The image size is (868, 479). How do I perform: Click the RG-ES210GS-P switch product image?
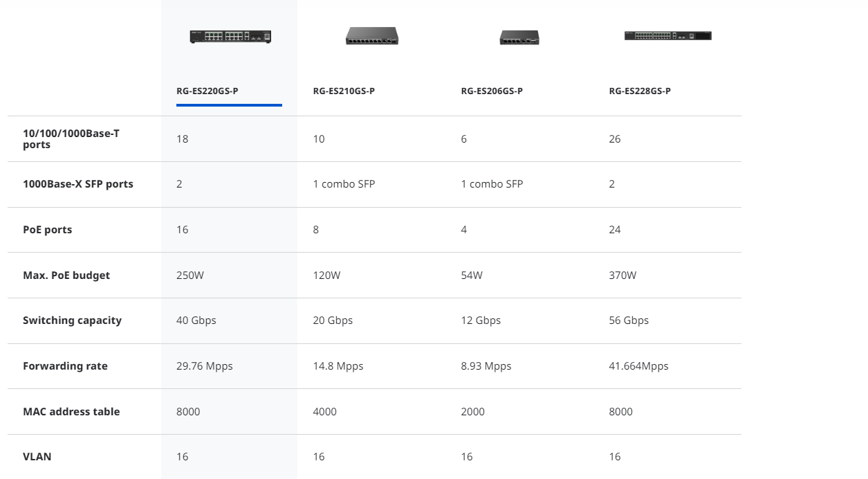(372, 36)
